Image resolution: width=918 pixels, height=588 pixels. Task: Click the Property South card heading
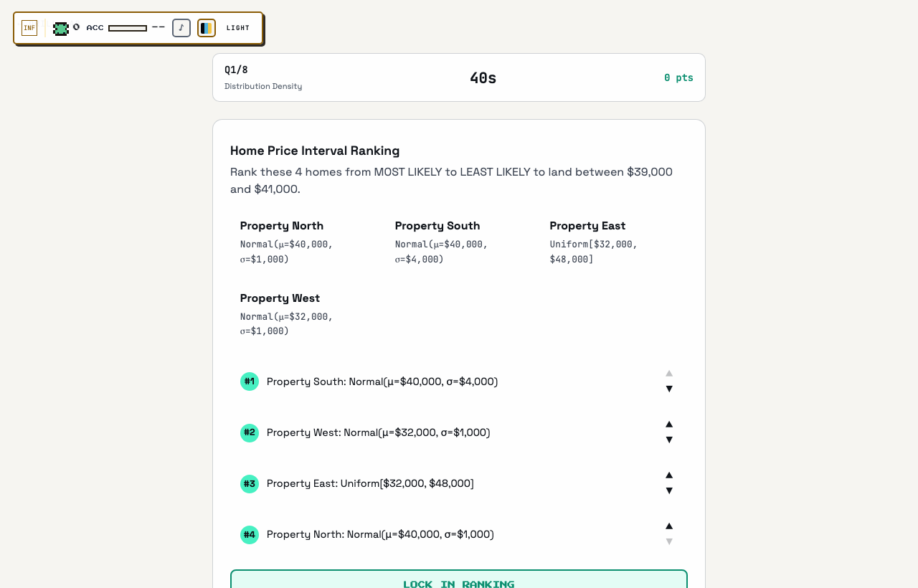[437, 226]
